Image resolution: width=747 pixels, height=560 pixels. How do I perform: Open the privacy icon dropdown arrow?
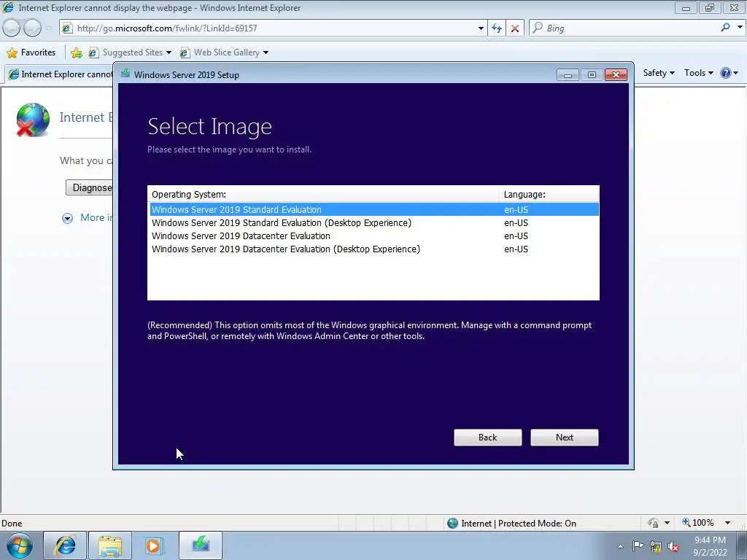(x=667, y=523)
